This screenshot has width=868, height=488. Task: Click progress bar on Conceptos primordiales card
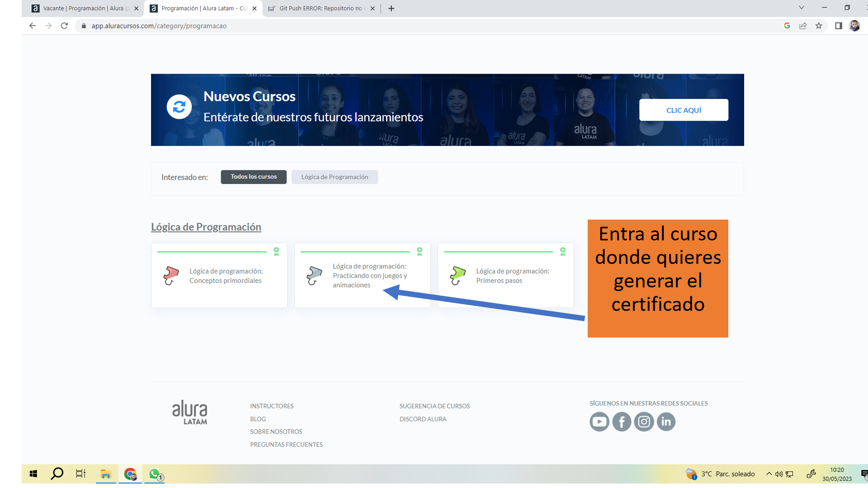[212, 252]
